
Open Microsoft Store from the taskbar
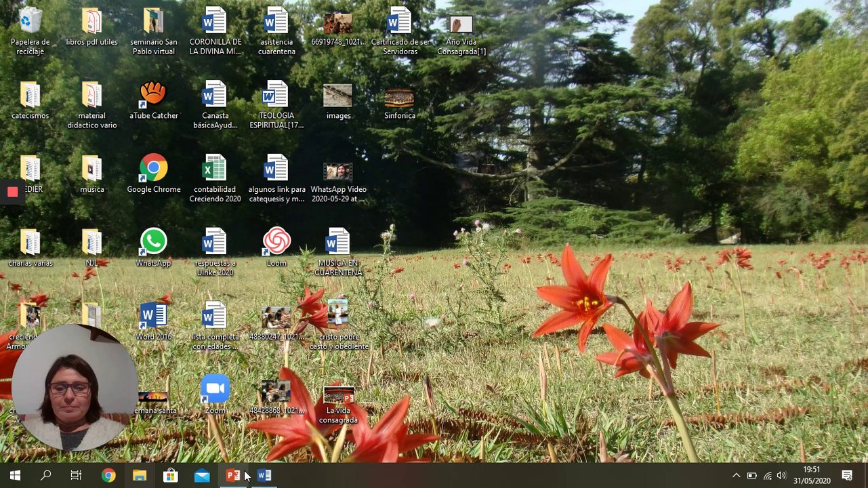[x=171, y=476]
